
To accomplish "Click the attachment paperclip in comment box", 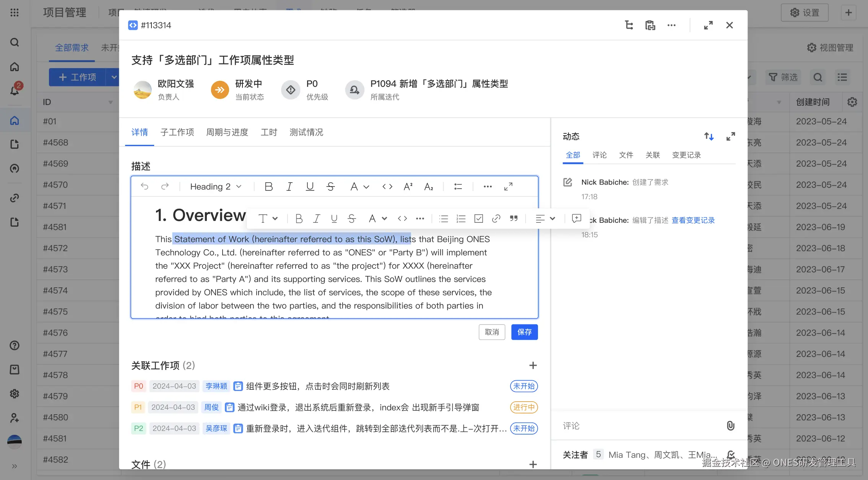I will pyautogui.click(x=730, y=426).
